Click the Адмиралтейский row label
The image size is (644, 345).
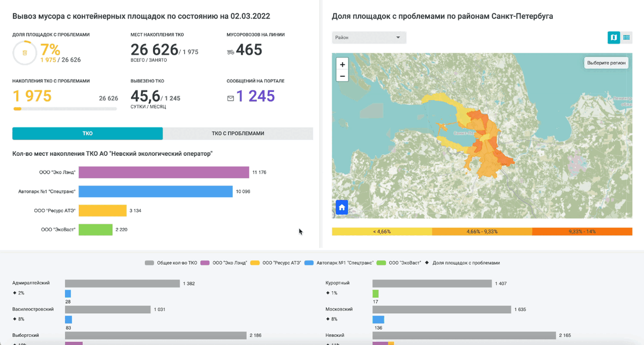coord(31,283)
